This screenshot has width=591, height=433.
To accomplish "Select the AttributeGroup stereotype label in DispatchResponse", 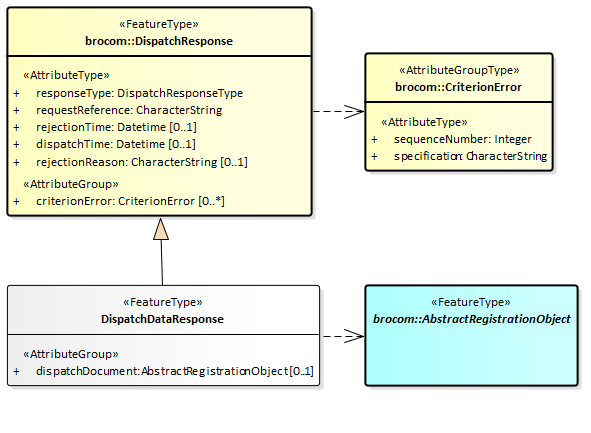I will click(x=71, y=184).
